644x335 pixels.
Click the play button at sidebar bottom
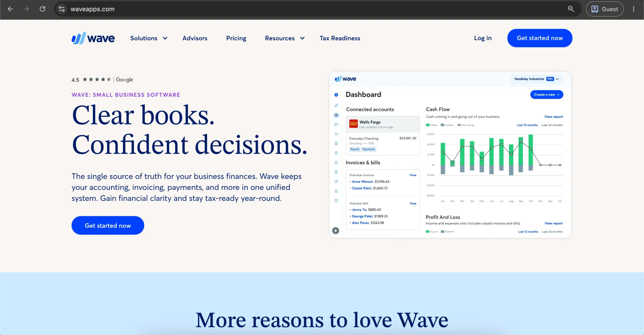click(x=336, y=231)
